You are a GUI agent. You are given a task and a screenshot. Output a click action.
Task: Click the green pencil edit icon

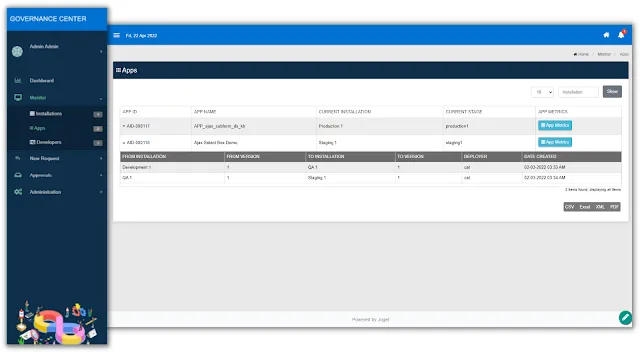pos(625,318)
